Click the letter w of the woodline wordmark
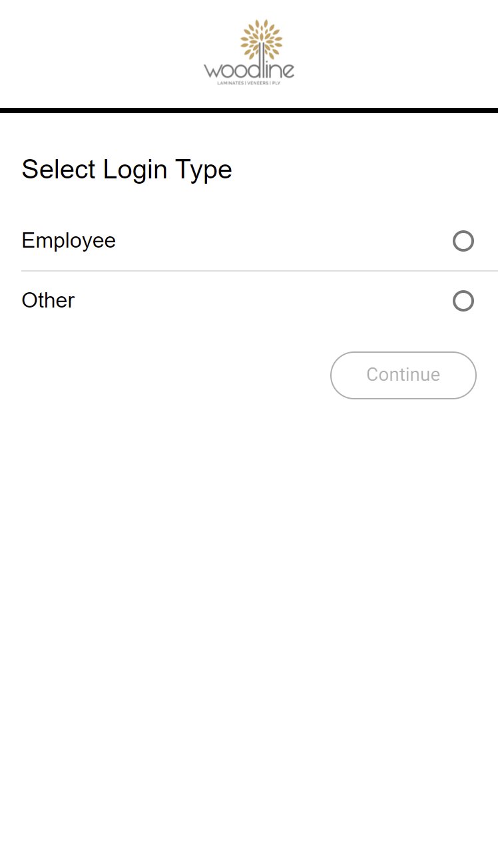The width and height of the screenshot is (498, 868). [212, 71]
